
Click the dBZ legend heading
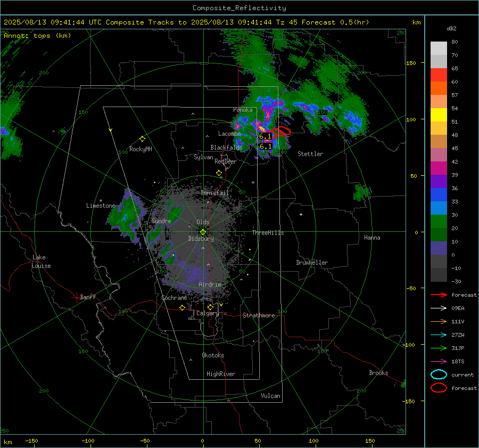pos(451,29)
